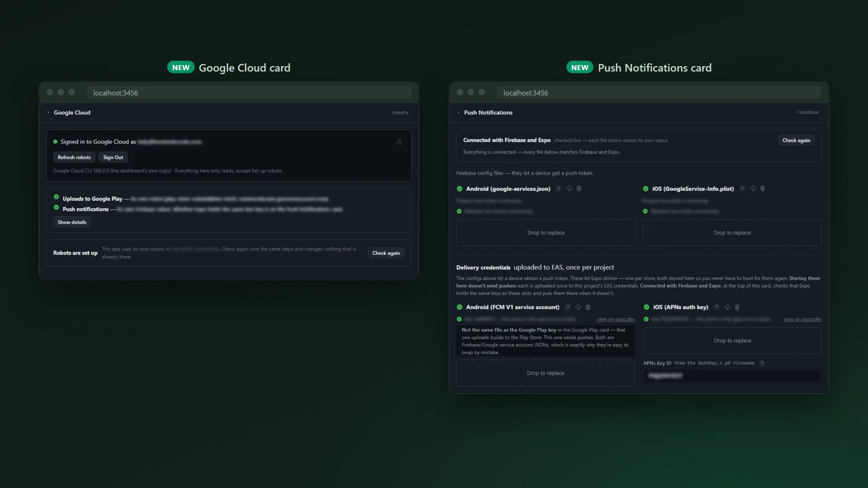
Task: Collapse the Push Notifications card
Action: (458, 113)
